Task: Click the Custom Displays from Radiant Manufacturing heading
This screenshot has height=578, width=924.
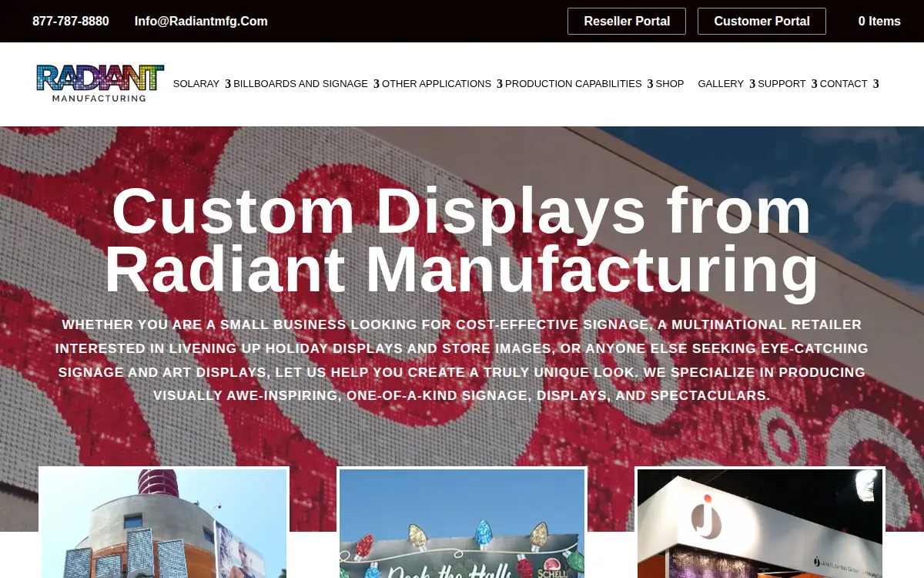Action: (462, 240)
